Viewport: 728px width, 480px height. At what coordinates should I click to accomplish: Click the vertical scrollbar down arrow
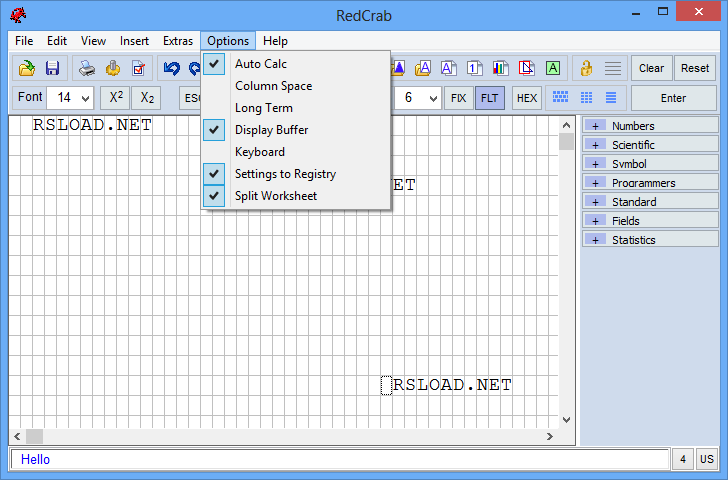[566, 420]
